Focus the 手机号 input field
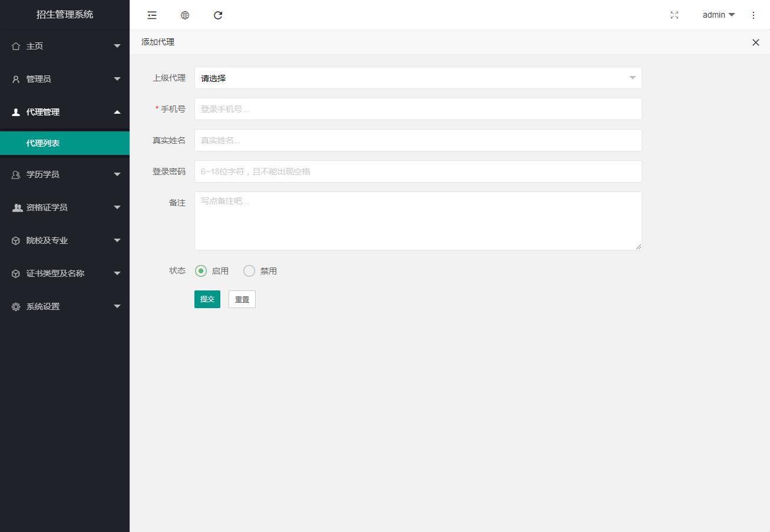The image size is (770, 532). [418, 109]
